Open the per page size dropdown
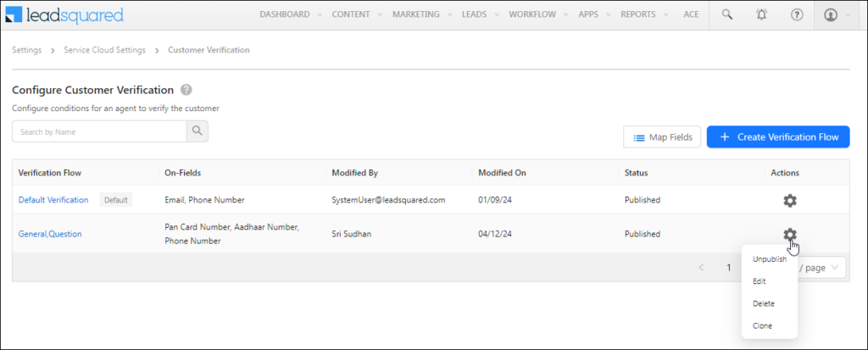The width and height of the screenshot is (868, 350). point(822,268)
